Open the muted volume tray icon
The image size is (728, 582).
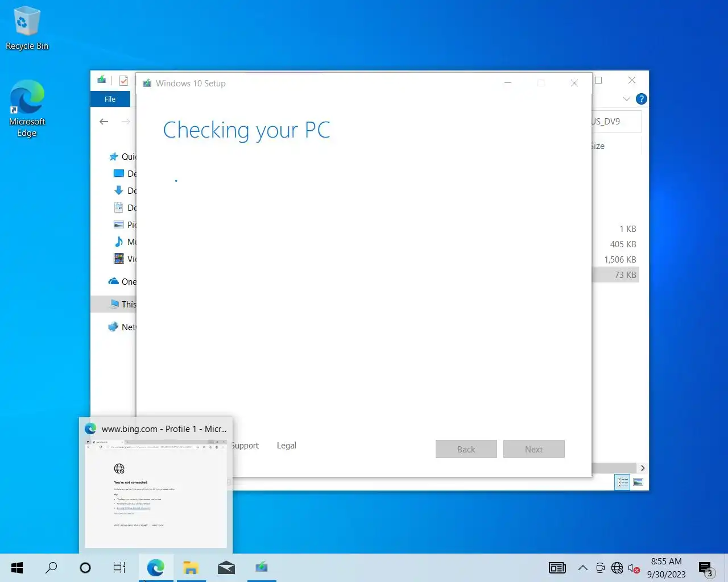tap(634, 568)
